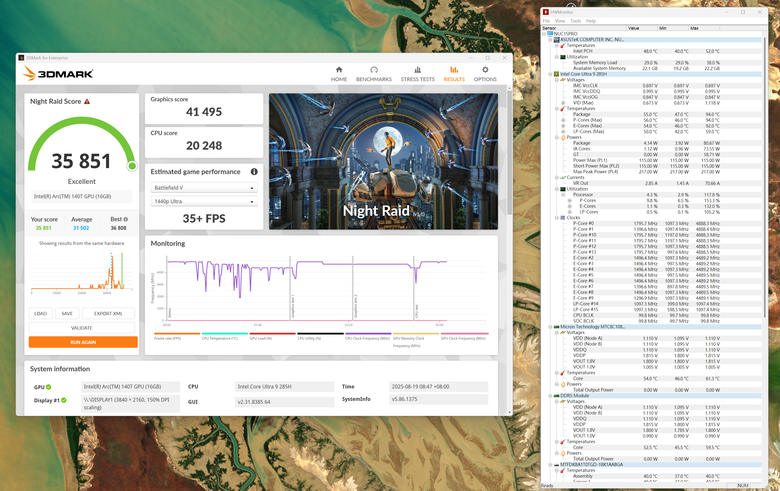The width and height of the screenshot is (780, 491).
Task: Open the Battlefield V game dropdown
Action: point(204,188)
